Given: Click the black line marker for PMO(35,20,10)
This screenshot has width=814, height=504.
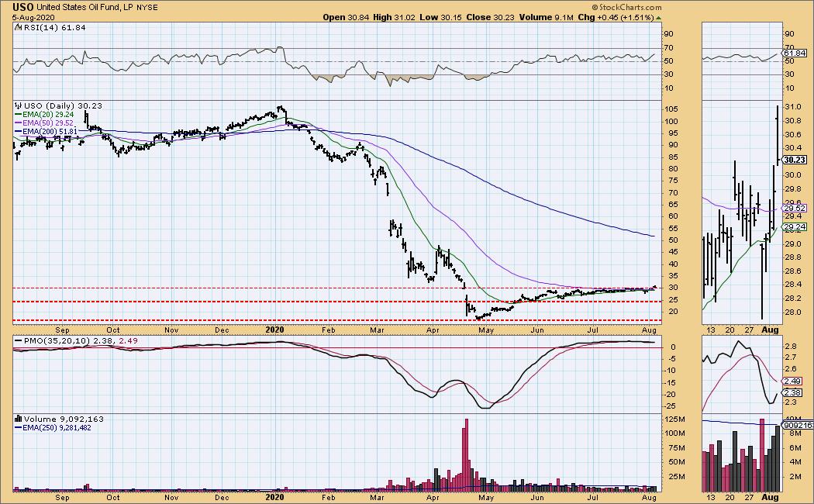Looking at the screenshot, I should tap(18, 341).
